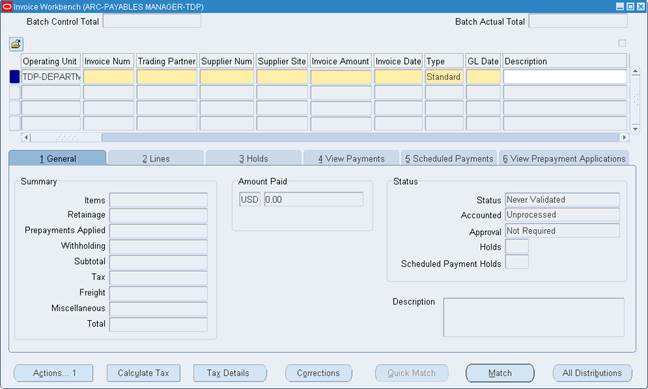Click the USD currency field
This screenshot has height=389, width=648.
click(250, 199)
